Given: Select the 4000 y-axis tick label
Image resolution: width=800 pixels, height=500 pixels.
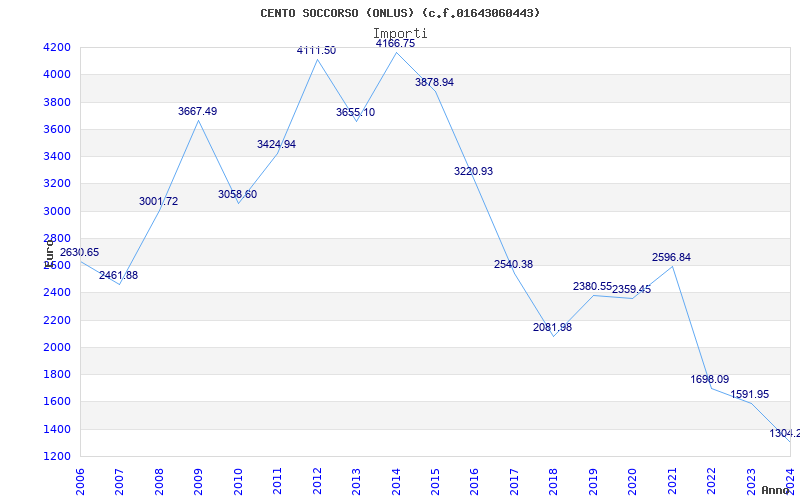Looking at the screenshot, I should tap(57, 74).
